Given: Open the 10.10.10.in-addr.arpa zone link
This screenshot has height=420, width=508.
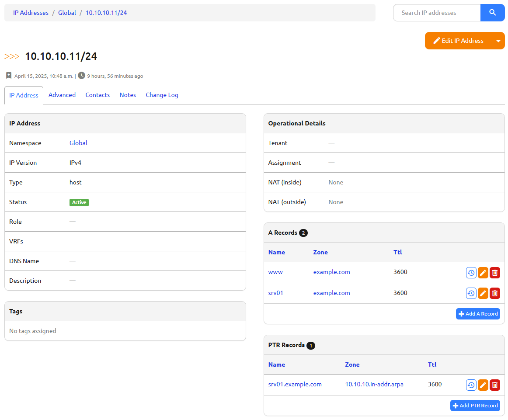Looking at the screenshot, I should pyautogui.click(x=374, y=385).
